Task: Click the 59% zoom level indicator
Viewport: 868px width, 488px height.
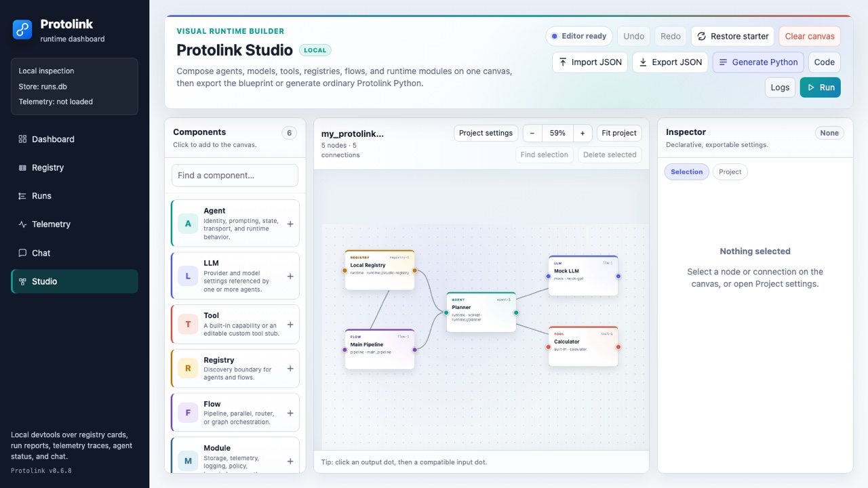Action: (x=557, y=133)
